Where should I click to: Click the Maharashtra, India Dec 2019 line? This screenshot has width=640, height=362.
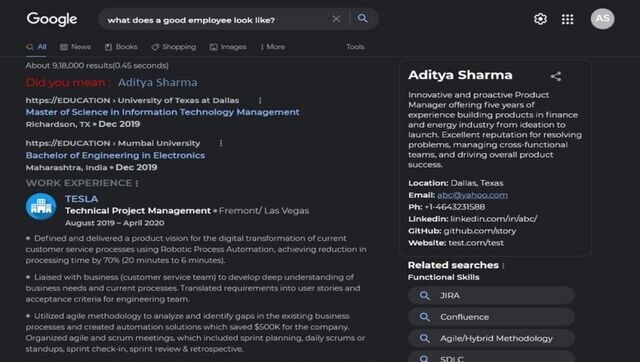click(x=91, y=167)
